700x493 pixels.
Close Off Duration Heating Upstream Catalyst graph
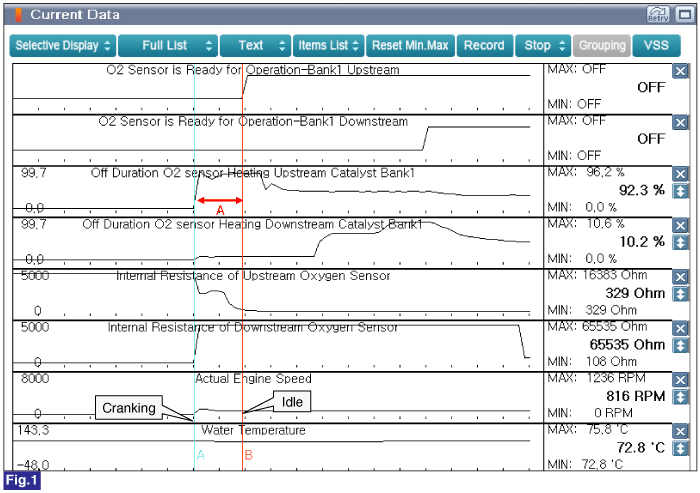[x=680, y=174]
